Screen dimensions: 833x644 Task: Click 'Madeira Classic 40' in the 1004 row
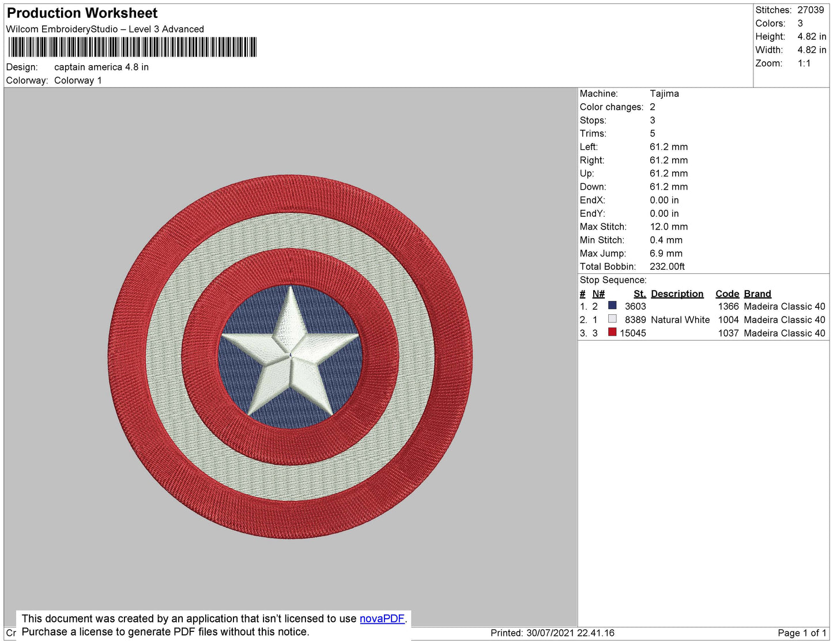[x=785, y=320]
